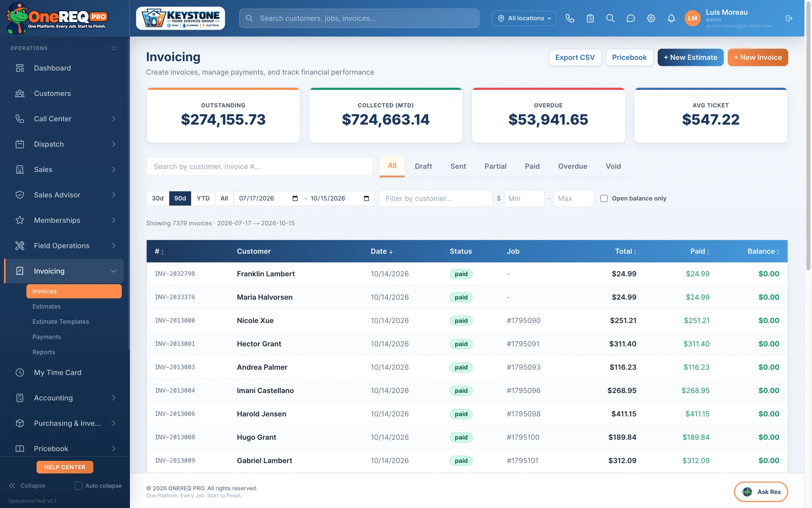Switch to the Overdue invoices tab

pyautogui.click(x=572, y=166)
